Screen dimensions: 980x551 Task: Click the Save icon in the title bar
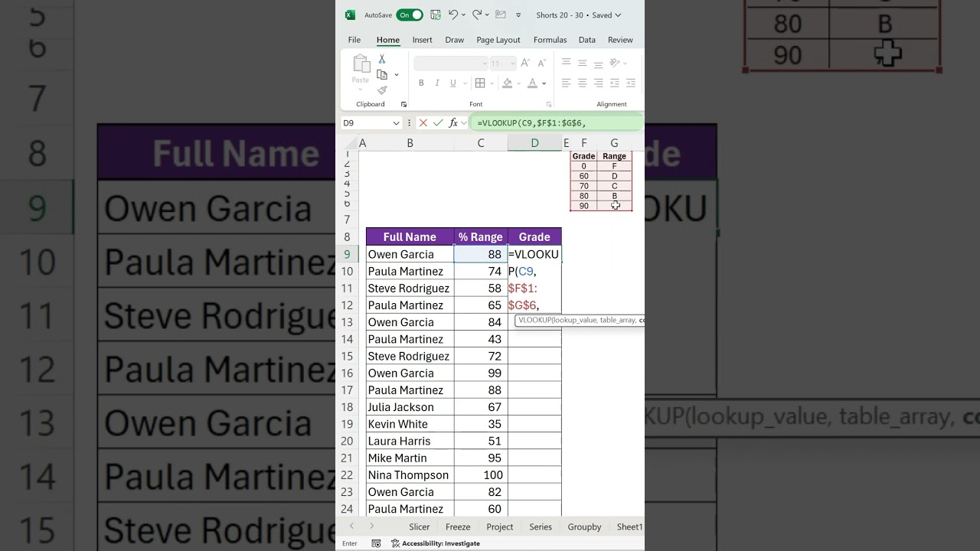(436, 15)
